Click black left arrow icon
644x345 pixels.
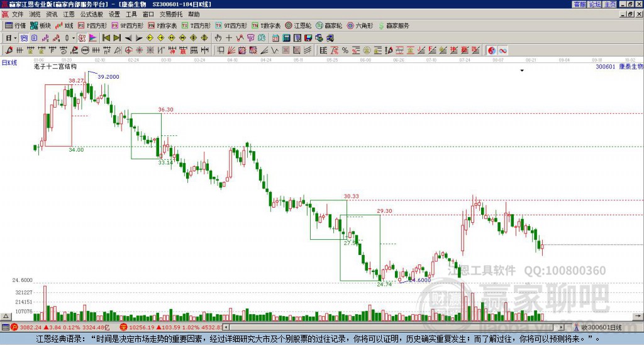[x=128, y=38]
